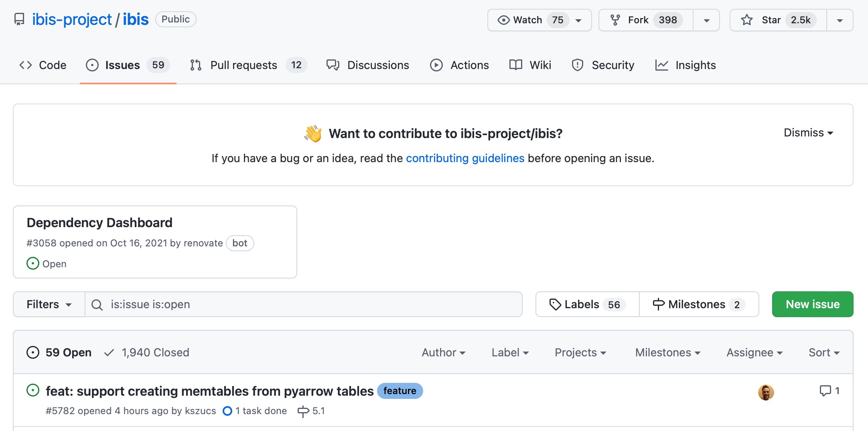Open the Labels list with tag icon
This screenshot has height=431, width=868.
pyautogui.click(x=587, y=305)
